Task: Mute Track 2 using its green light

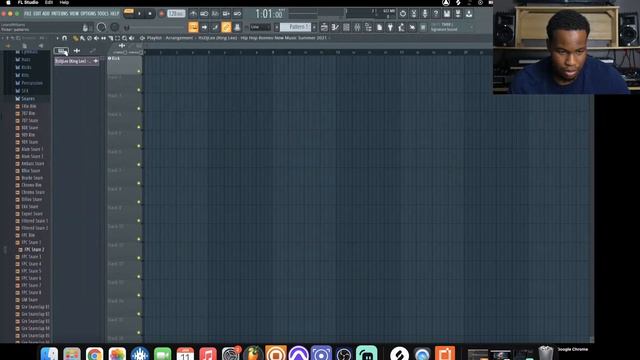Action: pyautogui.click(x=139, y=90)
